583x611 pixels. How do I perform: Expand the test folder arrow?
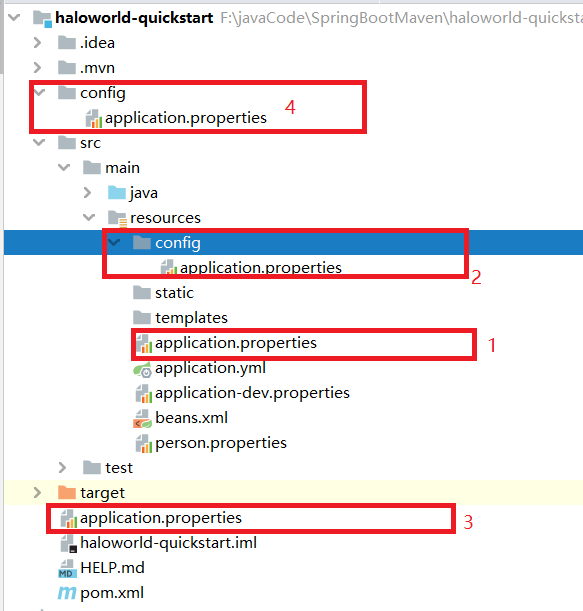(x=62, y=468)
